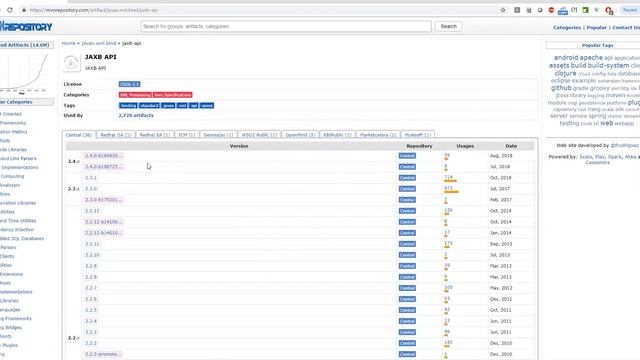Click the javax tag
This screenshot has width=640, height=360.
coord(168,105)
